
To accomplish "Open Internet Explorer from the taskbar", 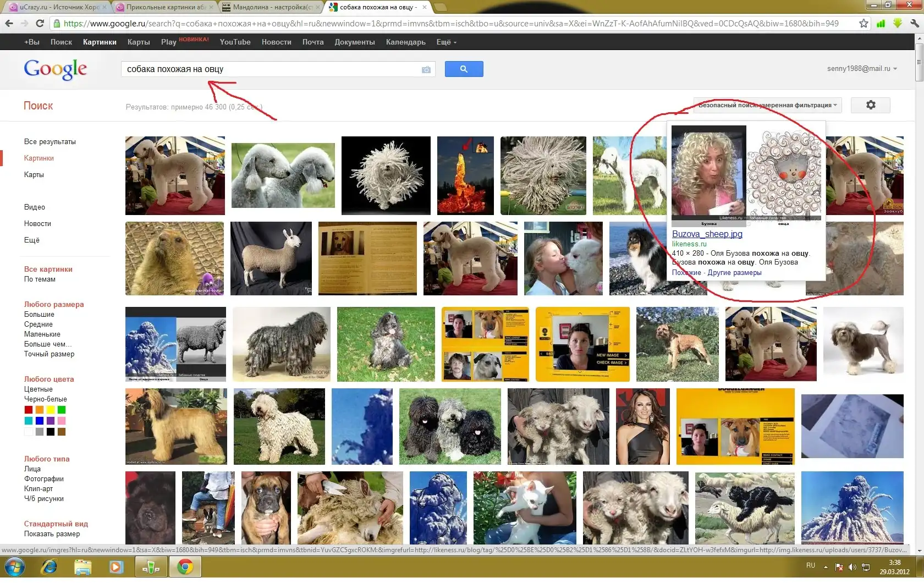I will [x=50, y=566].
